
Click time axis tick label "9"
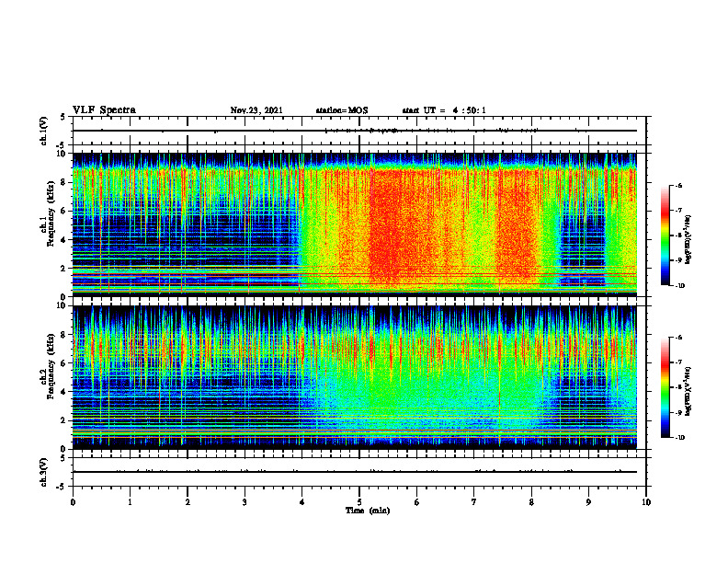pyautogui.click(x=588, y=502)
